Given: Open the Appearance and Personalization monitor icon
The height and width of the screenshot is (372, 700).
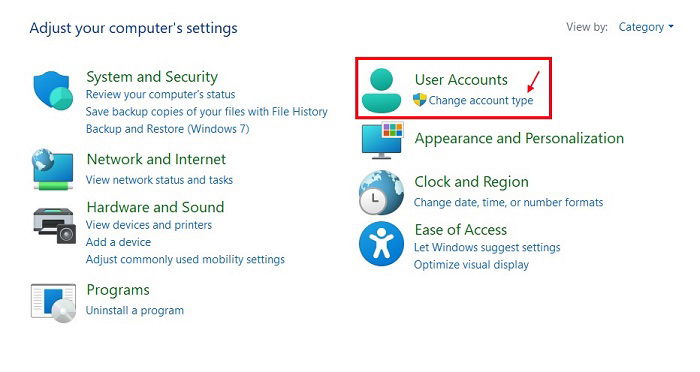Looking at the screenshot, I should pyautogui.click(x=382, y=140).
